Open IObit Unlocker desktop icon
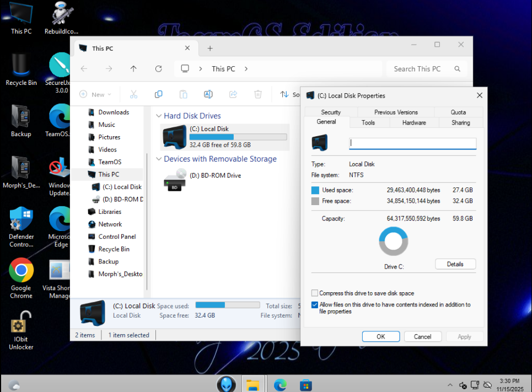532x392 pixels. [21, 326]
